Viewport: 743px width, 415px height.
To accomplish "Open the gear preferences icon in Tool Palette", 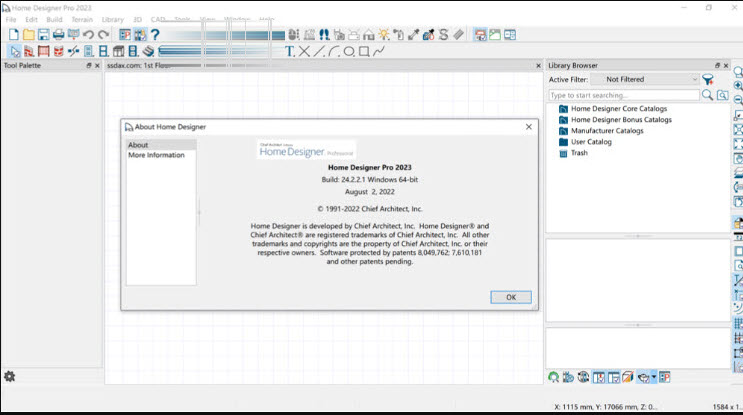I will [x=10, y=376].
